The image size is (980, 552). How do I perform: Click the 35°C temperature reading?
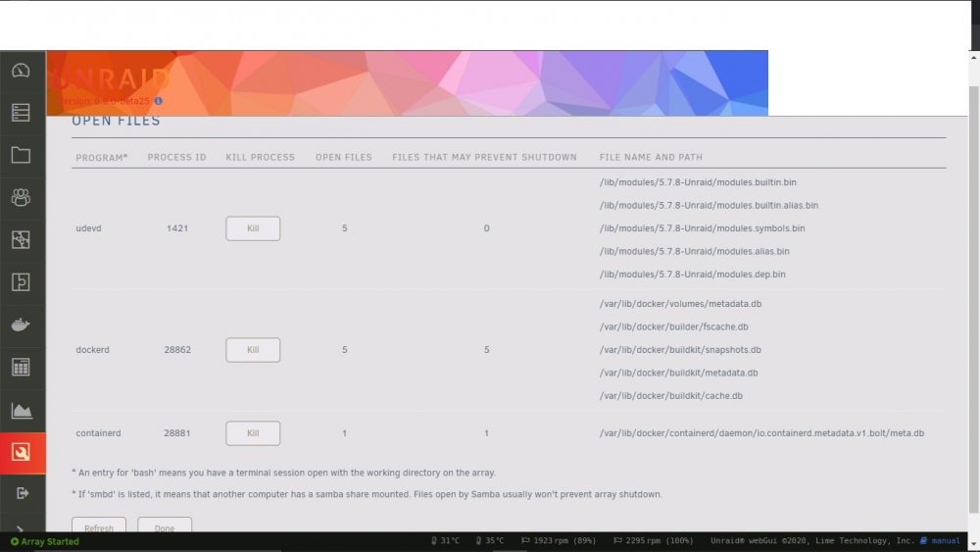pyautogui.click(x=494, y=541)
